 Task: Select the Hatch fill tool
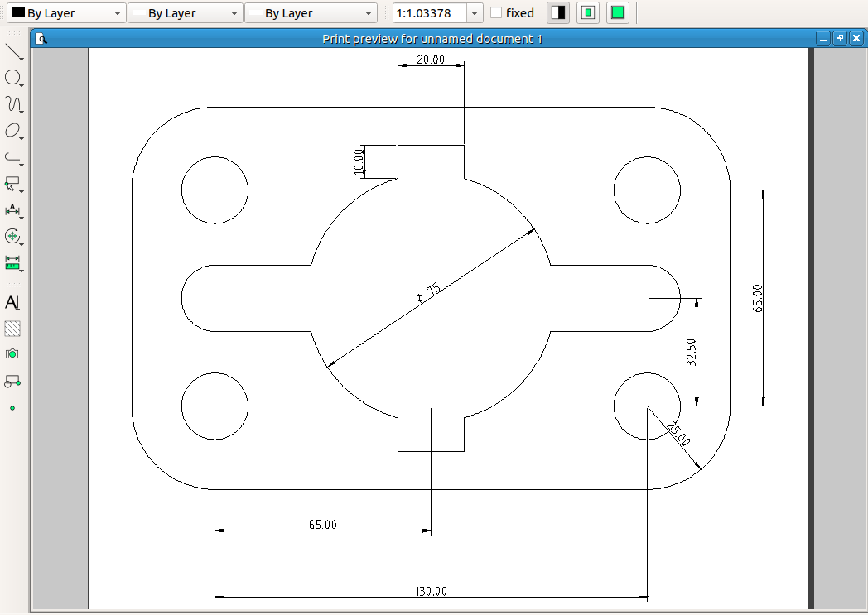[x=12, y=329]
